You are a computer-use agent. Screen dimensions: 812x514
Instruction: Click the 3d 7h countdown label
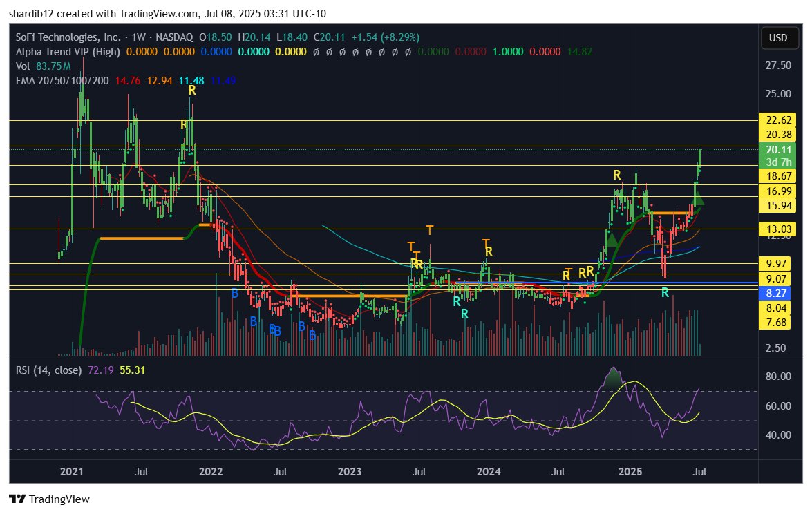click(779, 162)
